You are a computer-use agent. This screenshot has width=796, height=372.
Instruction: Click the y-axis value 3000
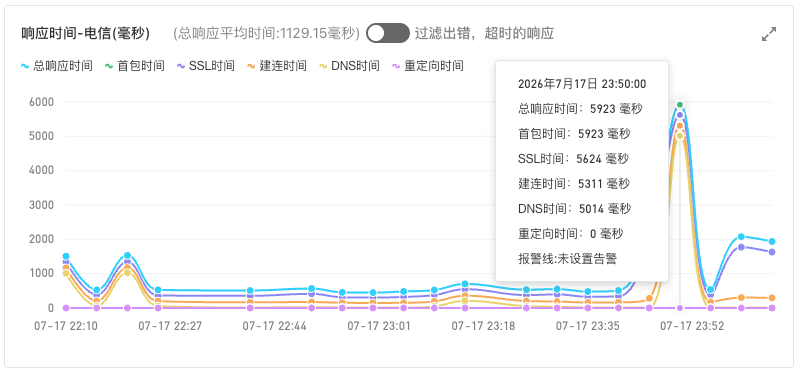(x=43, y=205)
